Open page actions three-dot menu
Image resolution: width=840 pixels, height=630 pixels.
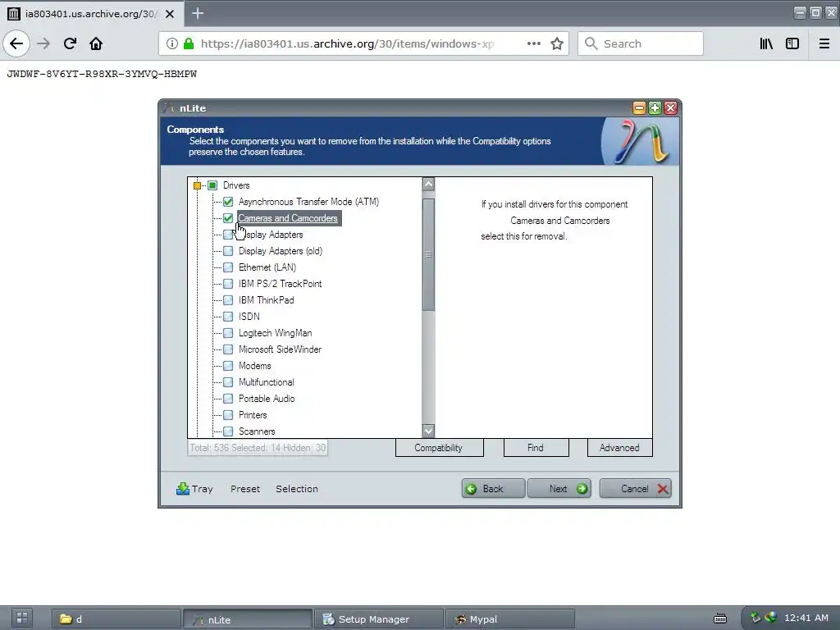[x=533, y=43]
